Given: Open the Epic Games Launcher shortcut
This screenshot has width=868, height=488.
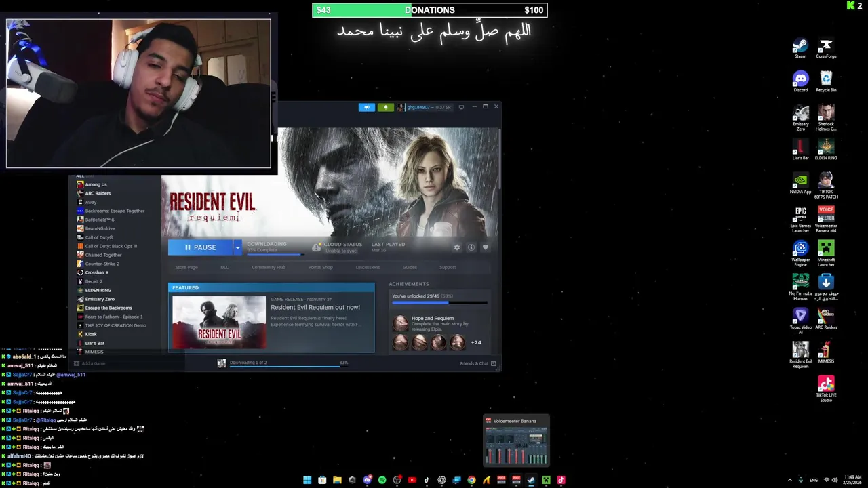Looking at the screenshot, I should point(800,220).
